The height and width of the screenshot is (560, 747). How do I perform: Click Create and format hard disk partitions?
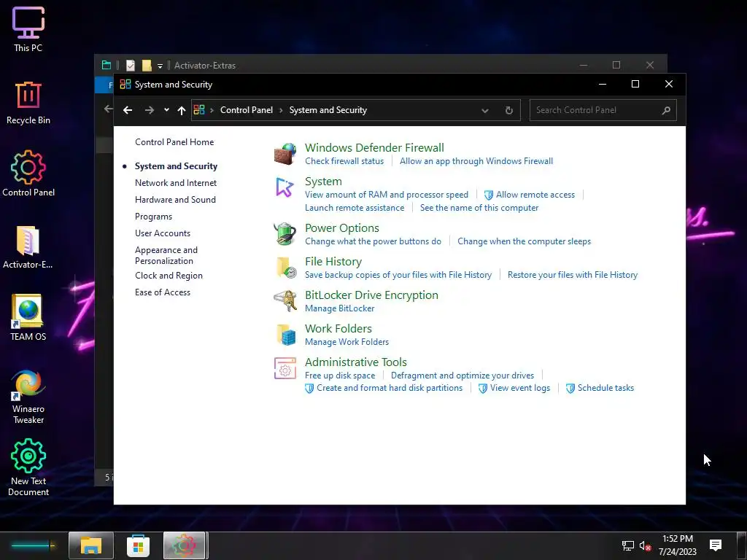pos(390,388)
